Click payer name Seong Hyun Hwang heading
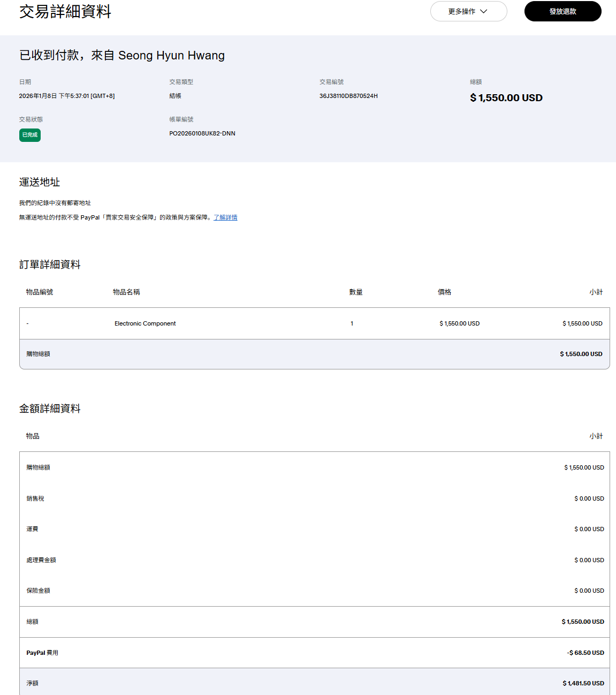This screenshot has height=695, width=616. 171,55
